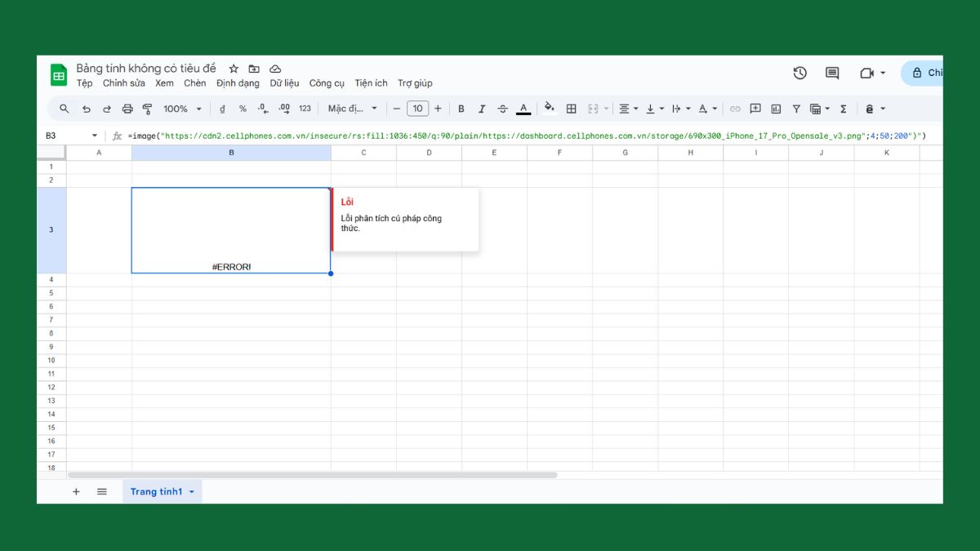Open version history from the top bar

tap(800, 73)
